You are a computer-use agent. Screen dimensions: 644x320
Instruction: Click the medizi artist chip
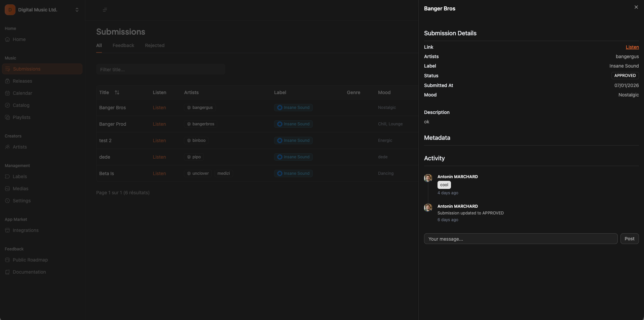coord(224,173)
